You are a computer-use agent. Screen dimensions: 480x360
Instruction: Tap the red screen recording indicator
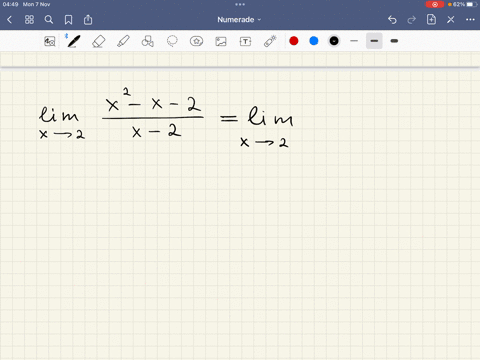[x=435, y=4]
